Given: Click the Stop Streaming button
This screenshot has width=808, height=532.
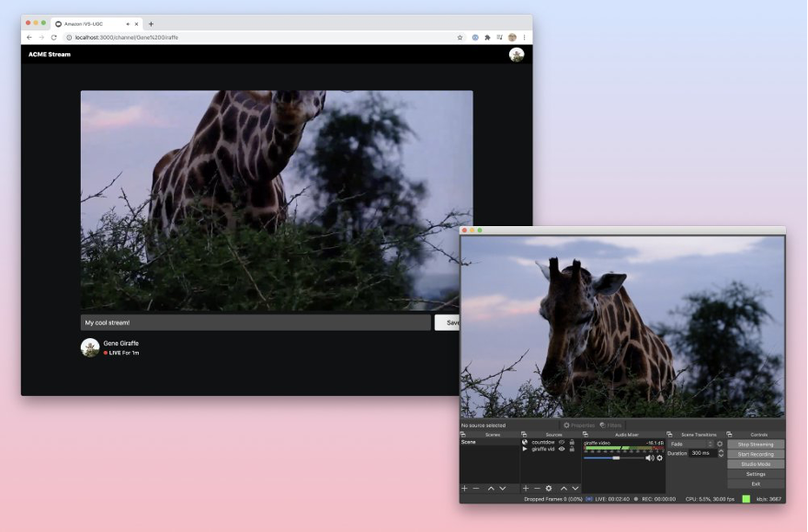Looking at the screenshot, I should point(756,445).
